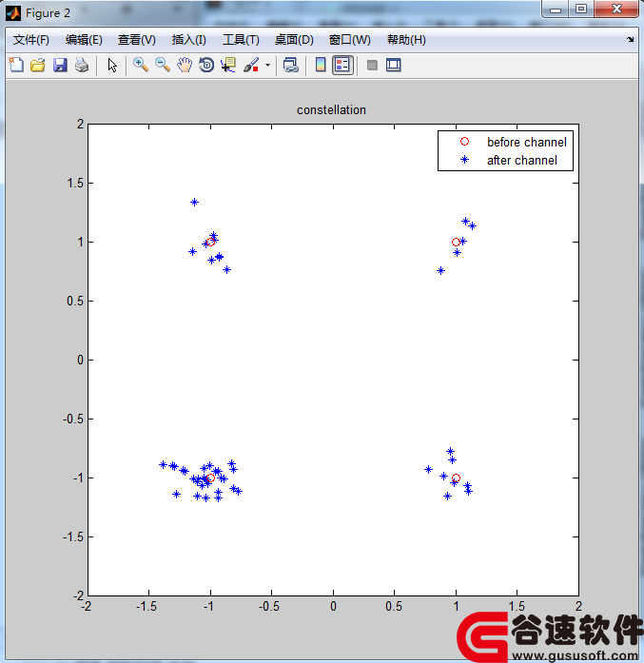Select the Pan hand tool
The width and height of the screenshot is (644, 663).
click(x=185, y=65)
